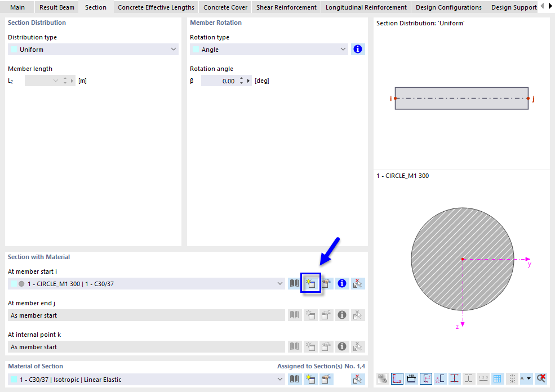The height and width of the screenshot is (392, 555).
Task: Click edit section icon at internal point k
Action: point(326,346)
